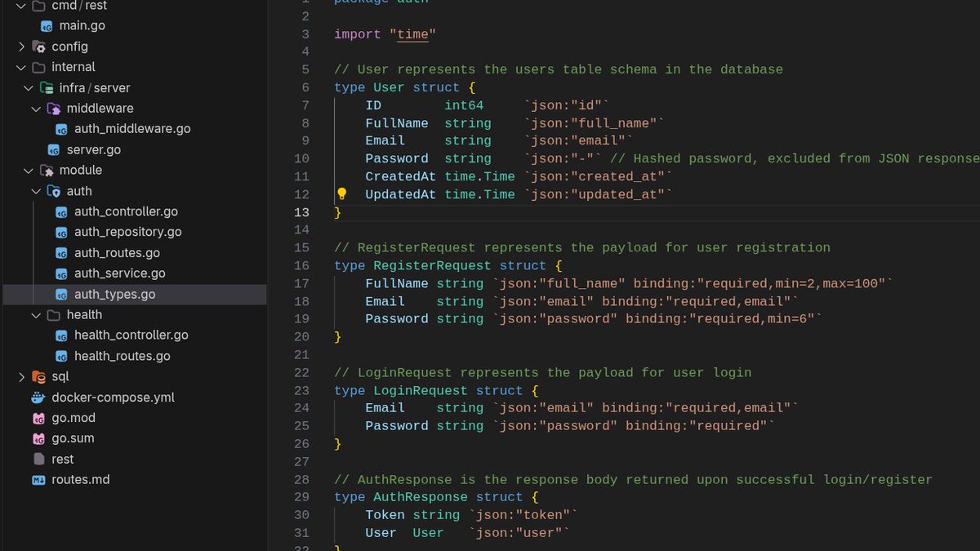Collapse the cmd/rest folder chevron

pos(21,6)
